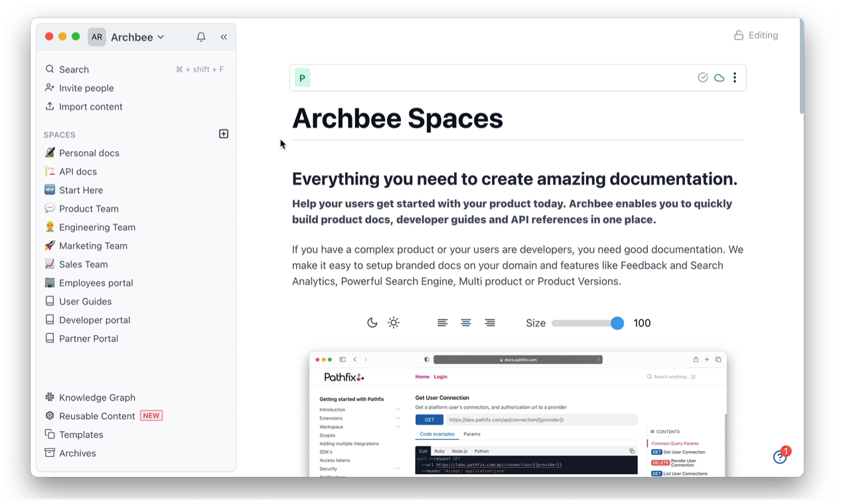Screen dimensions: 843x504
Task: Click the Partner Portal book icon
Action: click(x=50, y=338)
